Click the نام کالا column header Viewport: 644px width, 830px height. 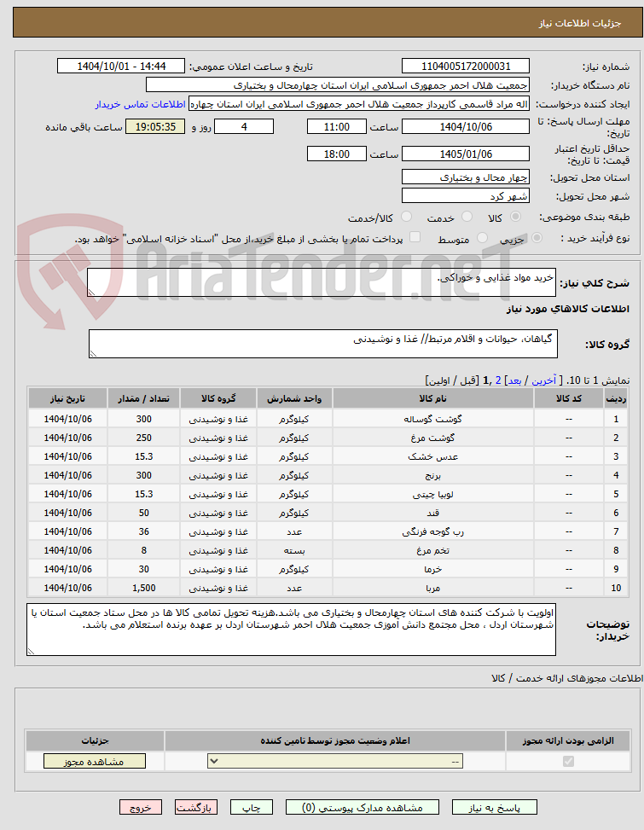pyautogui.click(x=432, y=398)
